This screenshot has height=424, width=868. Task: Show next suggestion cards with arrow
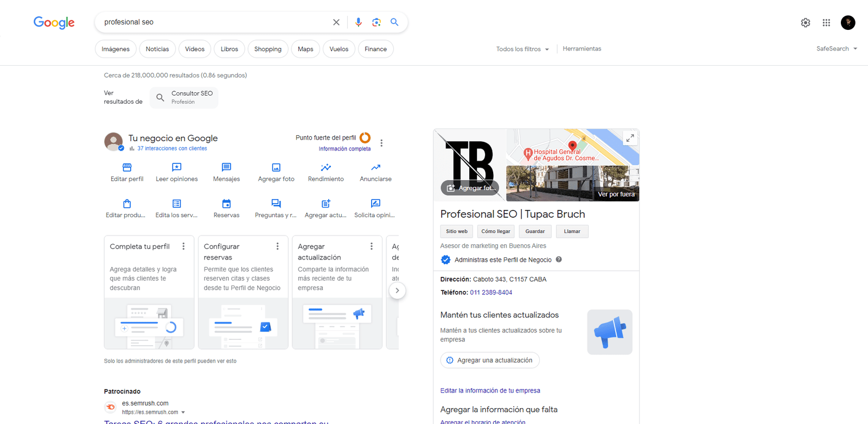pos(397,290)
